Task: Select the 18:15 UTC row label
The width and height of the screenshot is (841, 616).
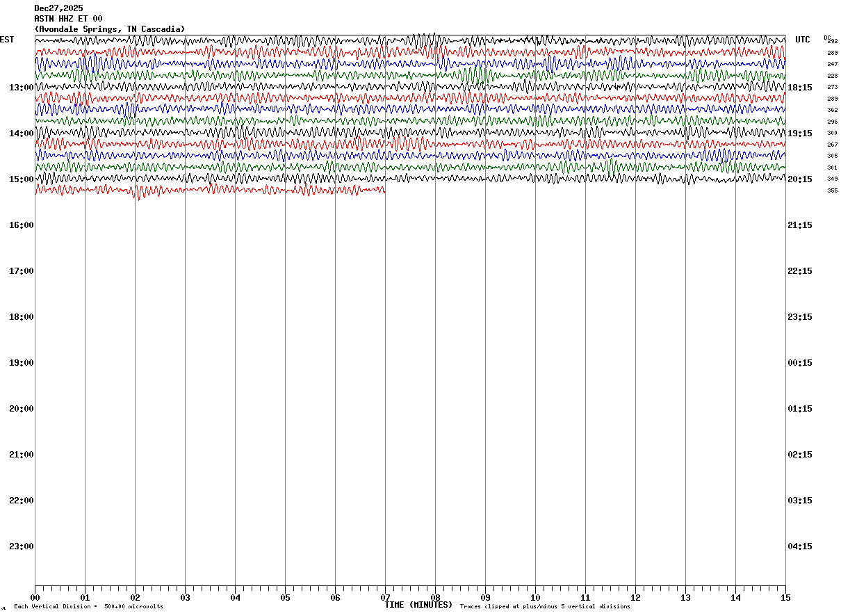Action: click(x=800, y=88)
